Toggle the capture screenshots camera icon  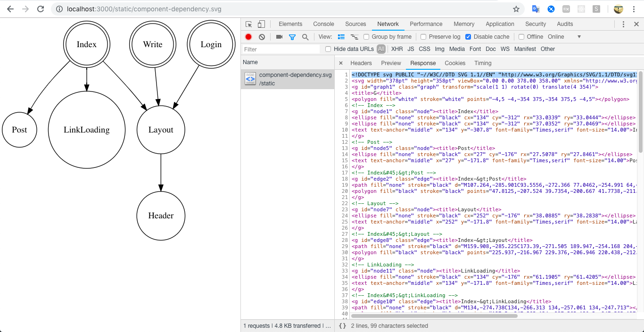(x=279, y=37)
